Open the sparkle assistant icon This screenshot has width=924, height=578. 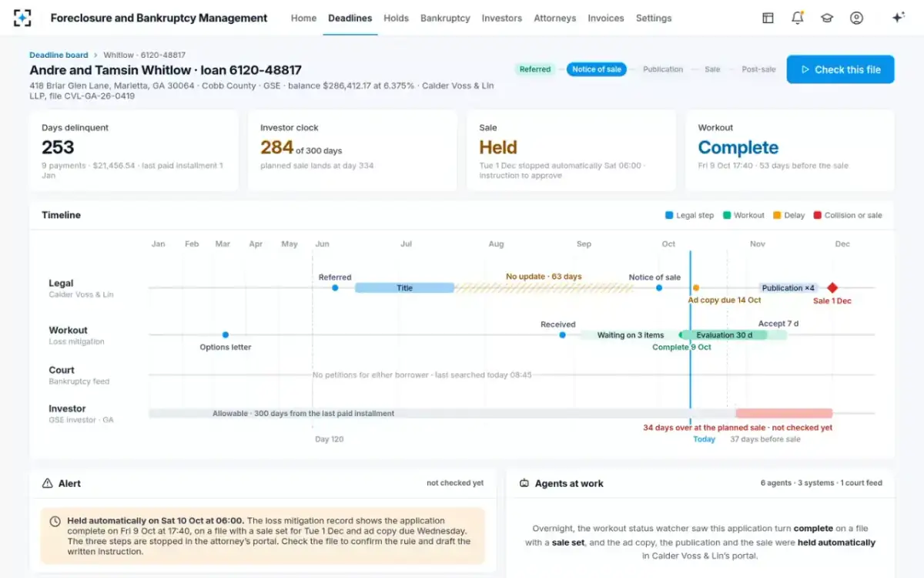click(898, 18)
